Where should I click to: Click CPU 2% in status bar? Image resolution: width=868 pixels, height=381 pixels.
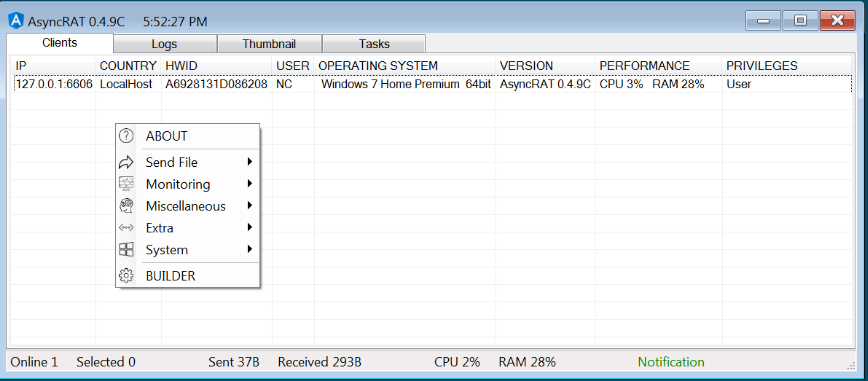(457, 362)
